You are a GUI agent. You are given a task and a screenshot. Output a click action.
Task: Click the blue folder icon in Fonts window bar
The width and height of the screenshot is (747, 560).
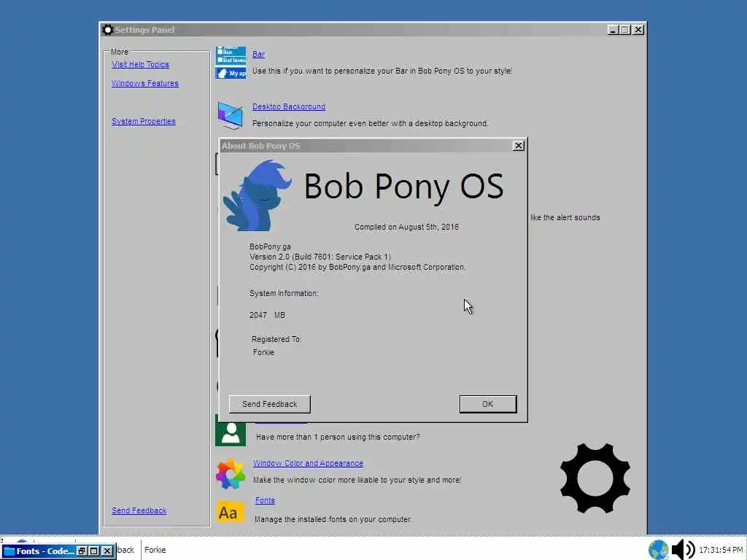point(9,551)
